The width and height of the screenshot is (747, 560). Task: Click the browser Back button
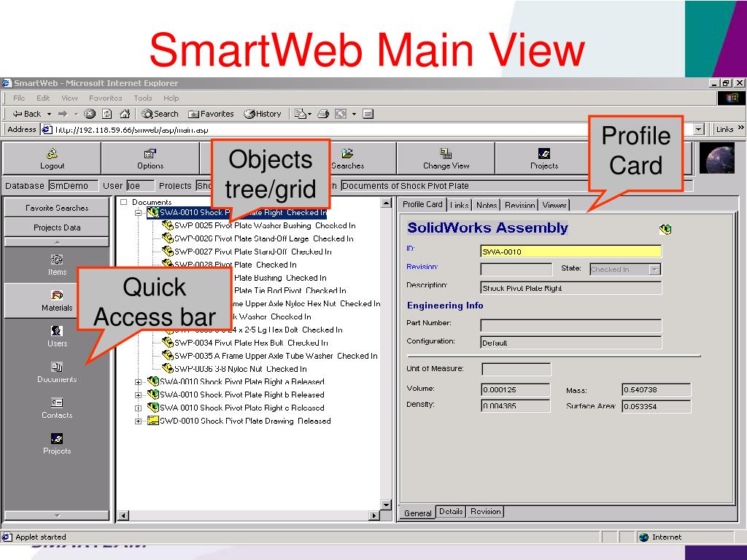[27, 114]
